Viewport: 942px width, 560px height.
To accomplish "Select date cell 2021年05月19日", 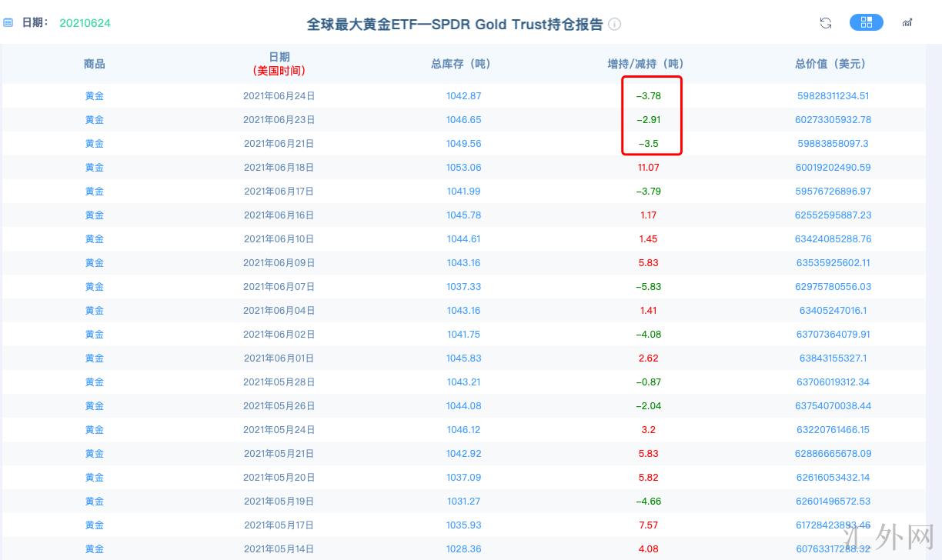I will (x=279, y=502).
